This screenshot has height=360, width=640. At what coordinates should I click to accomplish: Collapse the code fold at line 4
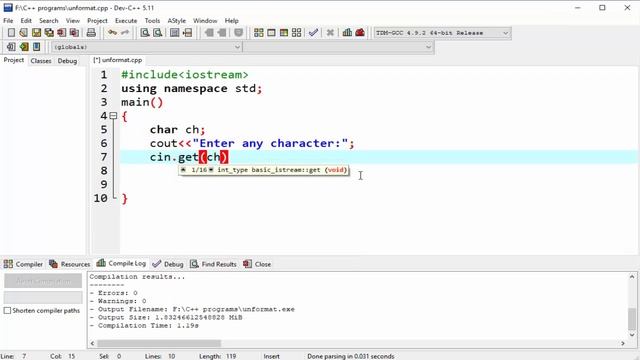point(113,116)
